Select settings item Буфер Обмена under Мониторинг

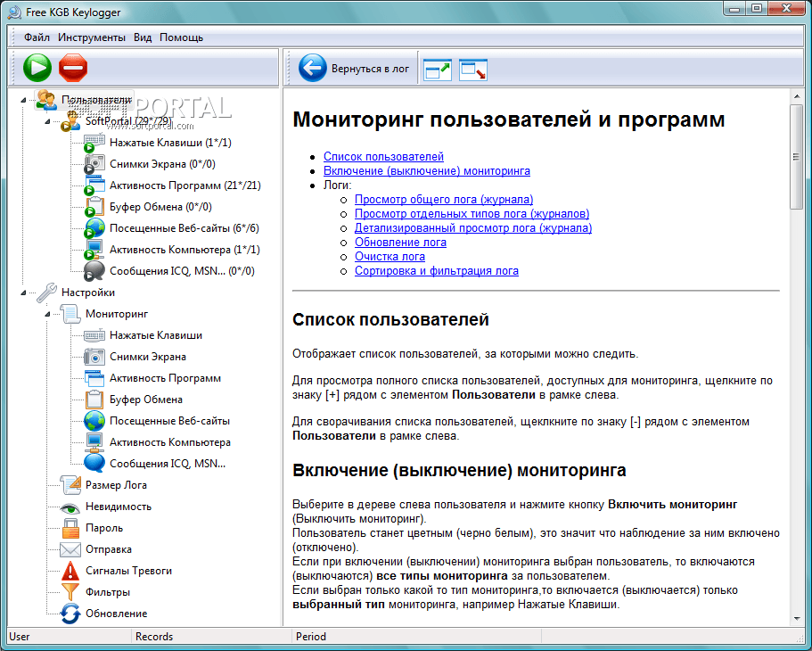click(146, 400)
